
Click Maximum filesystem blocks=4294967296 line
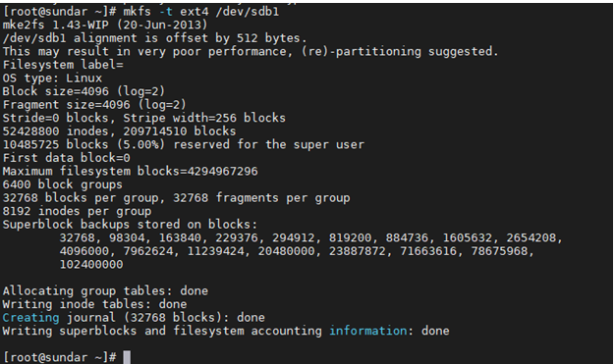click(x=131, y=172)
